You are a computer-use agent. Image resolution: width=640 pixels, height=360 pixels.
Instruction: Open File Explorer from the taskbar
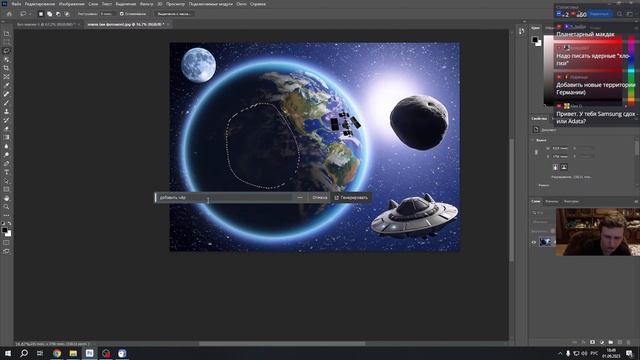73,353
